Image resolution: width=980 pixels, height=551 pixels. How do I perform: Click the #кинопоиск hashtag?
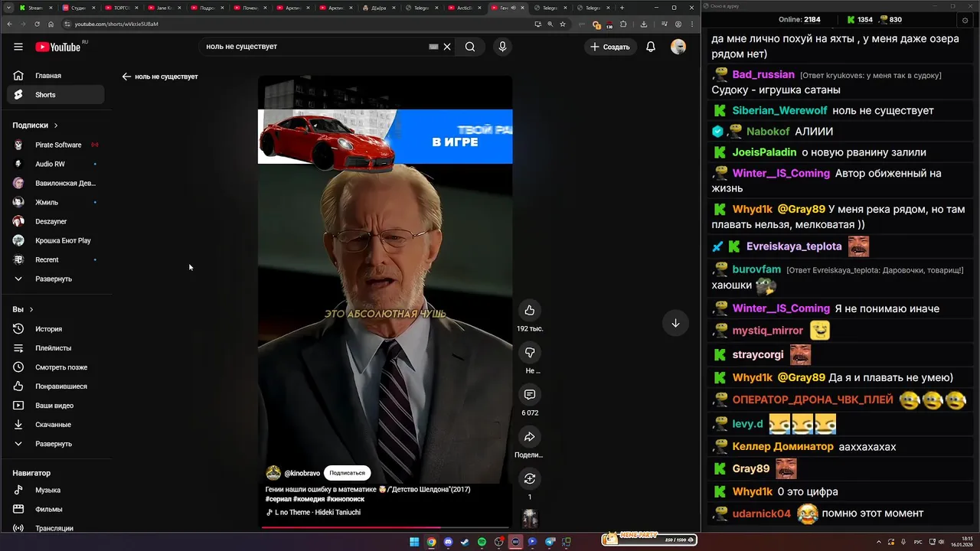point(345,499)
